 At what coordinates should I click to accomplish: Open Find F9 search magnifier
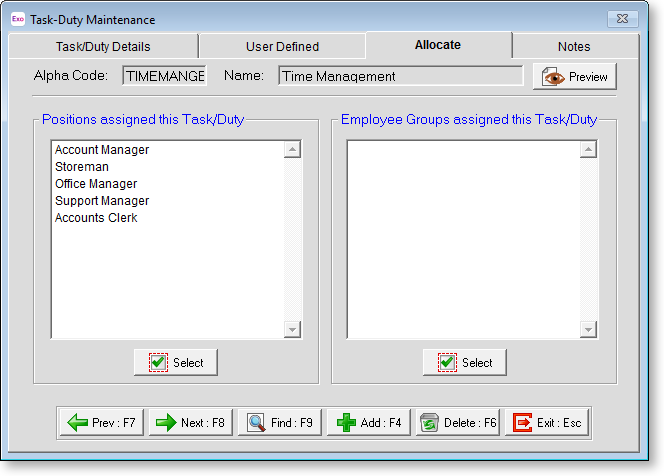280,423
